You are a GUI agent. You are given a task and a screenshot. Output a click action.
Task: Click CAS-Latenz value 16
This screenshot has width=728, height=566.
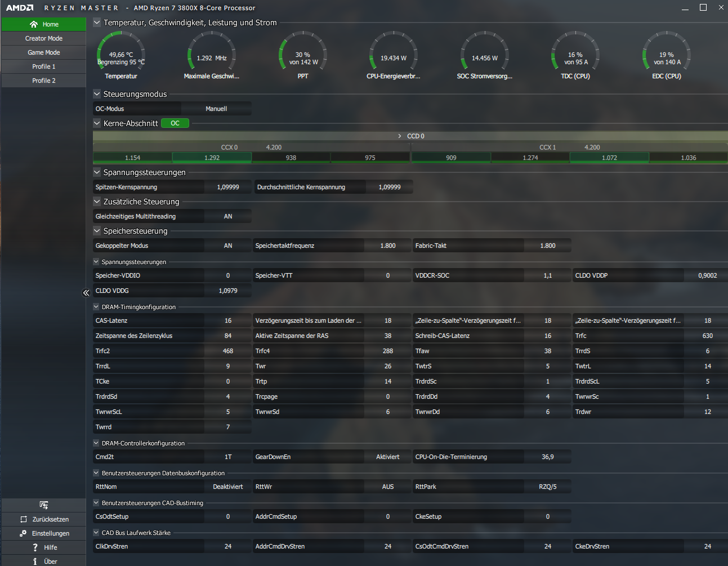click(228, 320)
